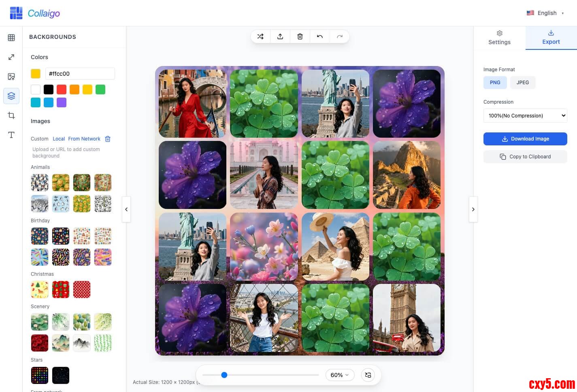
Task: Click the upload icon in top toolbar
Action: pyautogui.click(x=280, y=36)
